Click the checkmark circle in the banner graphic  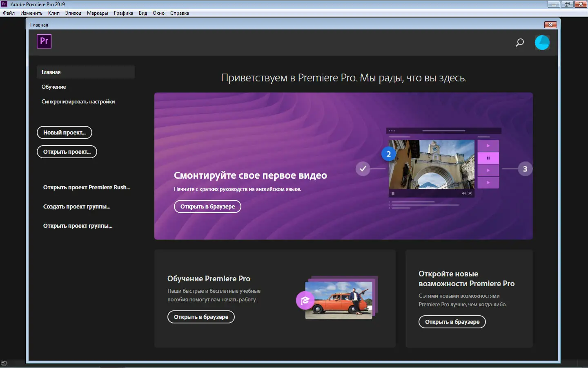coord(363,168)
